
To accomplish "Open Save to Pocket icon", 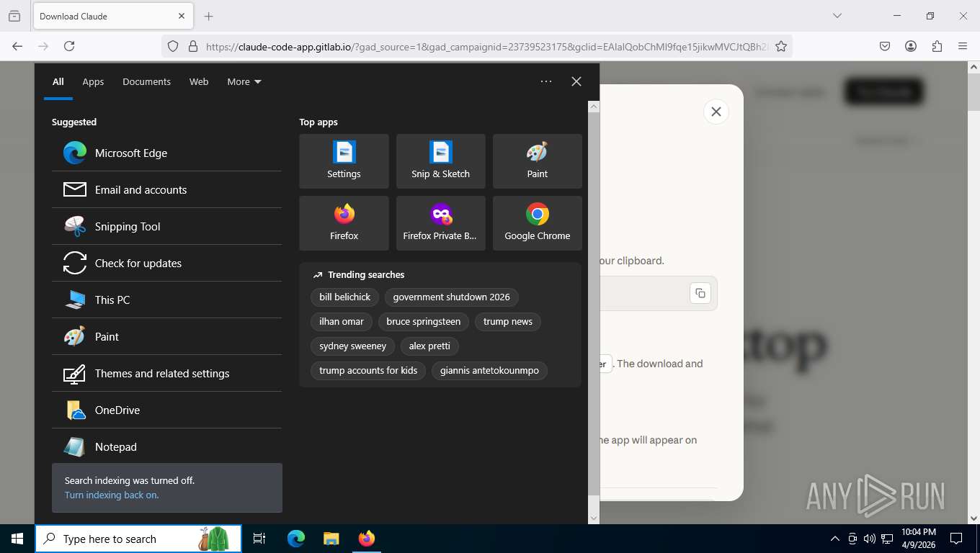I will pos(885,46).
